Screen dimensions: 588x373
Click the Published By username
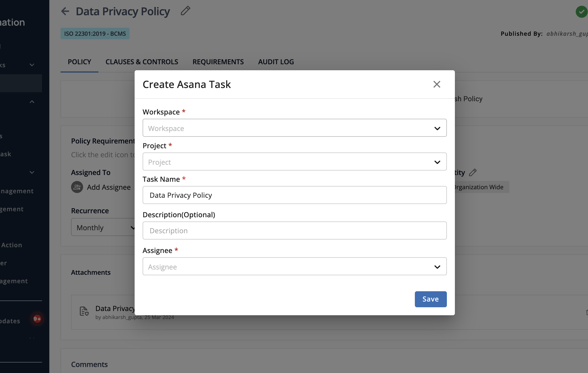(567, 34)
